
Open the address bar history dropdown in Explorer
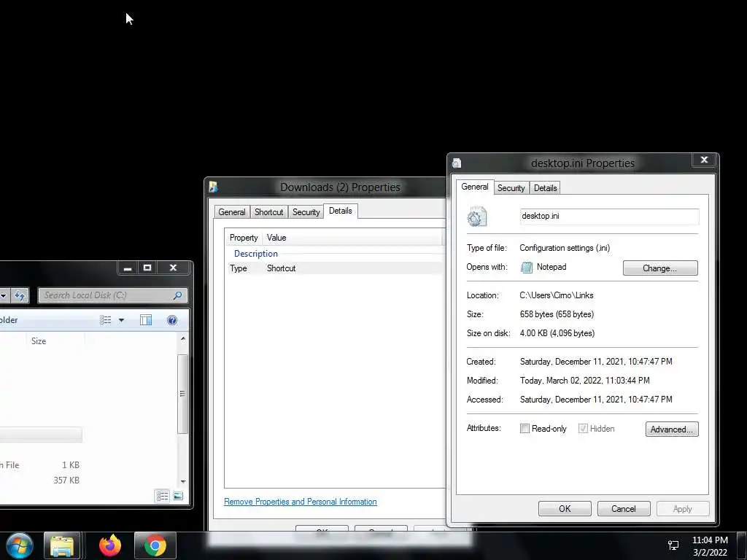(x=4, y=295)
